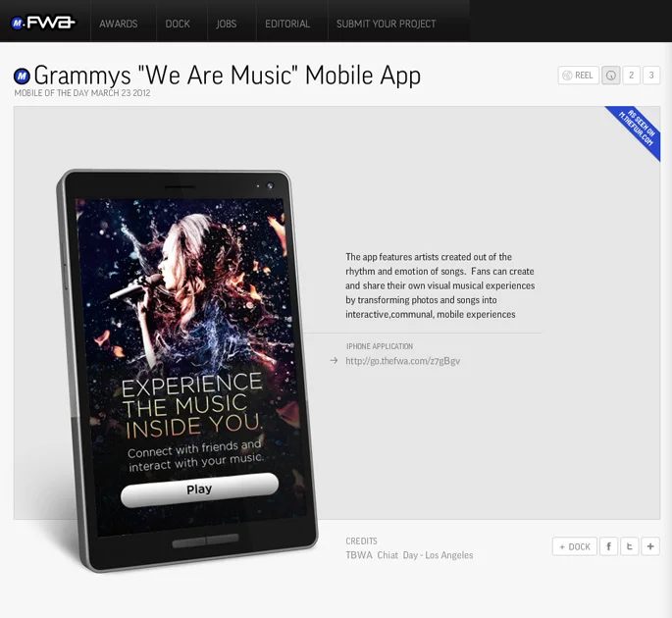Click the 'iPhone Application' label
Viewport: 672px width, 618px height.
(380, 346)
